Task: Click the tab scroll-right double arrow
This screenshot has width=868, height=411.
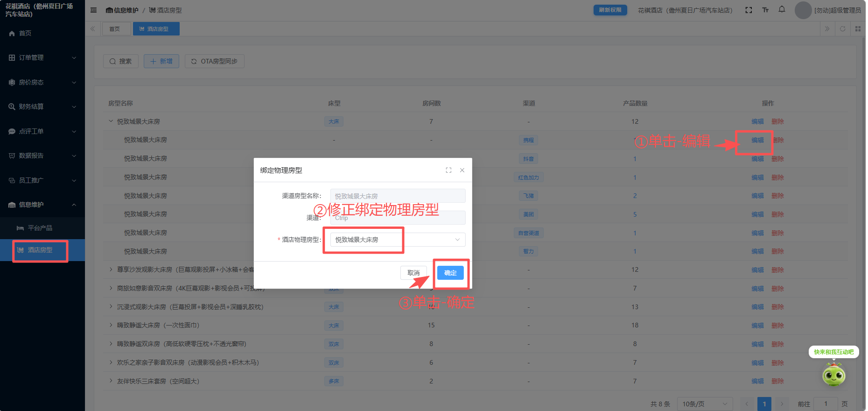Action: point(827,29)
